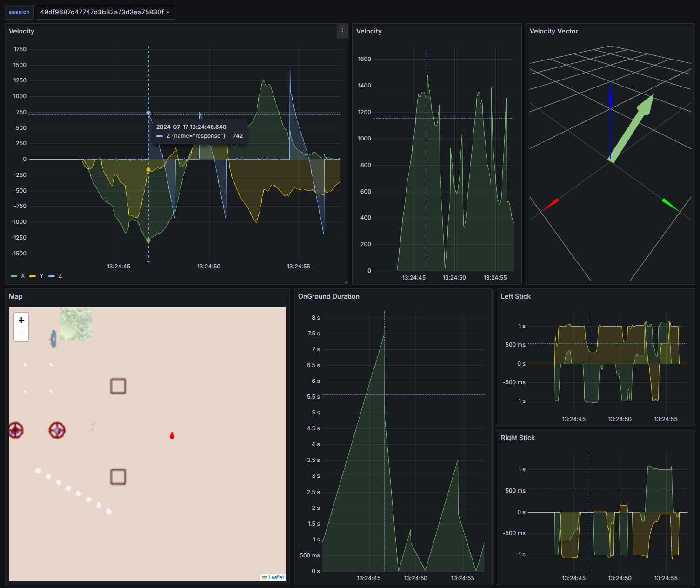Click the 13:24:45 label under the XYZ Velocity chart
700x588 pixels.
pyautogui.click(x=119, y=267)
